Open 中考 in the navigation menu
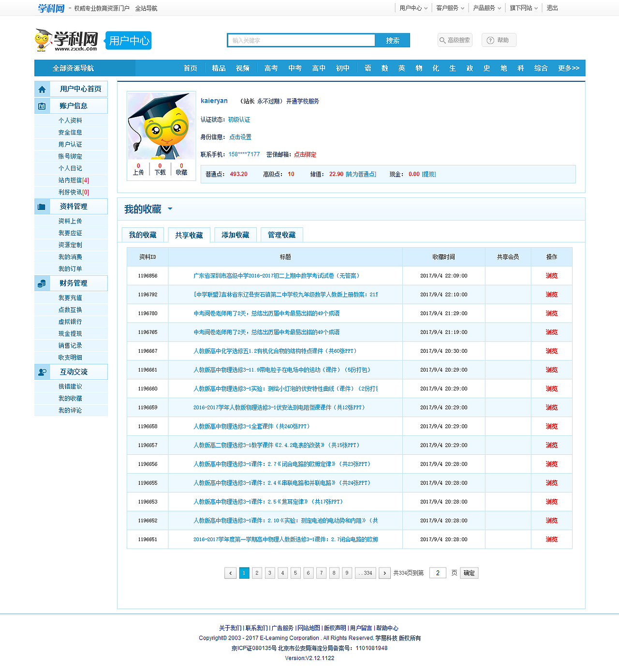The width and height of the screenshot is (619, 672). pyautogui.click(x=295, y=68)
